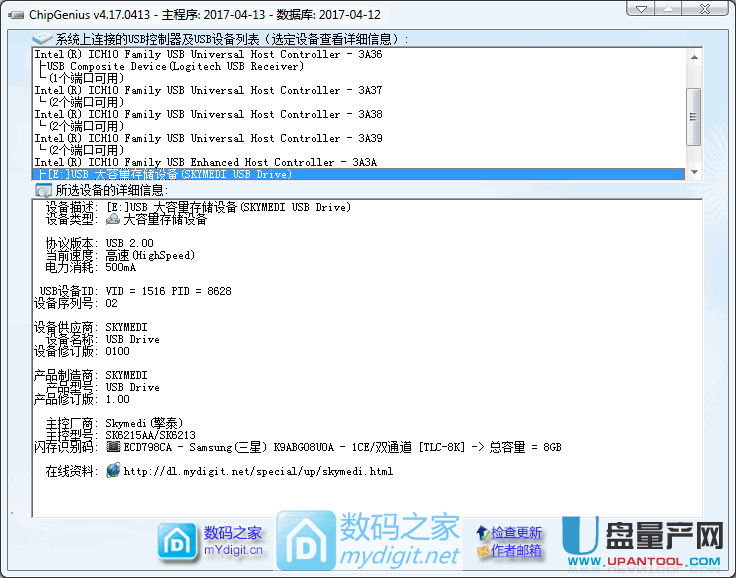Click the 检查更新 check for updates link
The height and width of the screenshot is (578, 736).
point(517,533)
